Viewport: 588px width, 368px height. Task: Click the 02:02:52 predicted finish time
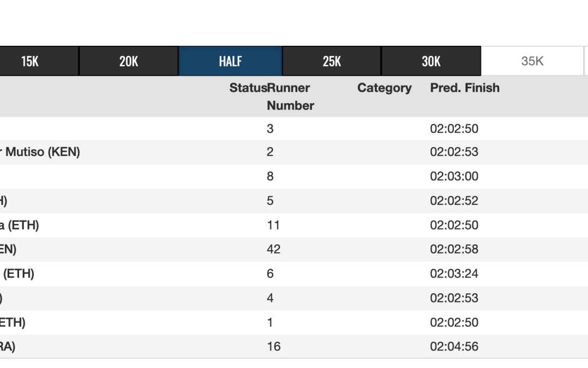point(454,201)
